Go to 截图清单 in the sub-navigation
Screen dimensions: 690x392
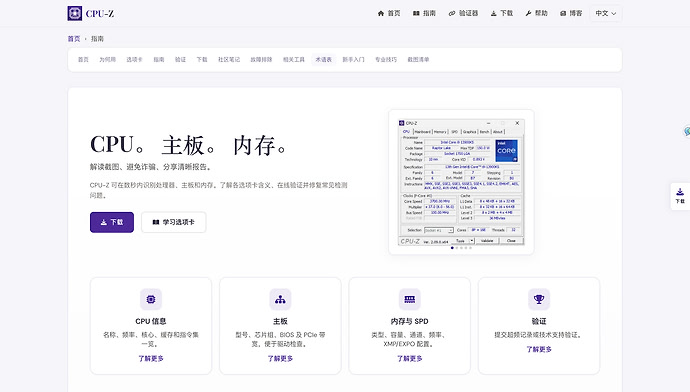tap(418, 59)
